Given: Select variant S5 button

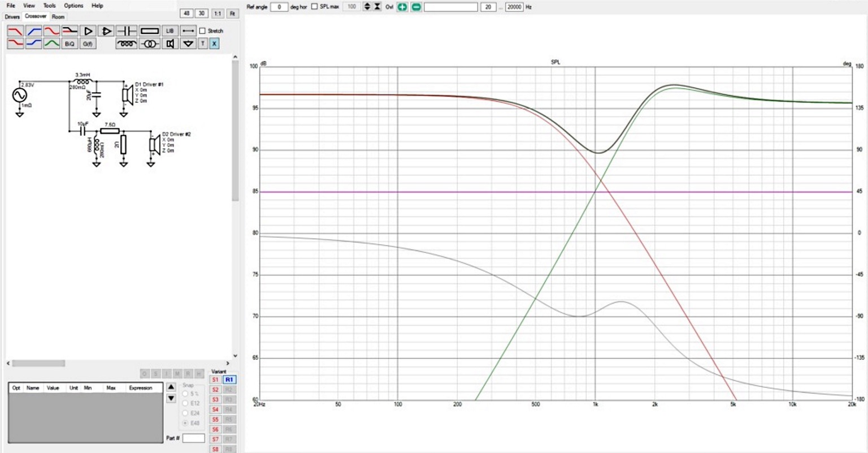Looking at the screenshot, I should pyautogui.click(x=215, y=420).
